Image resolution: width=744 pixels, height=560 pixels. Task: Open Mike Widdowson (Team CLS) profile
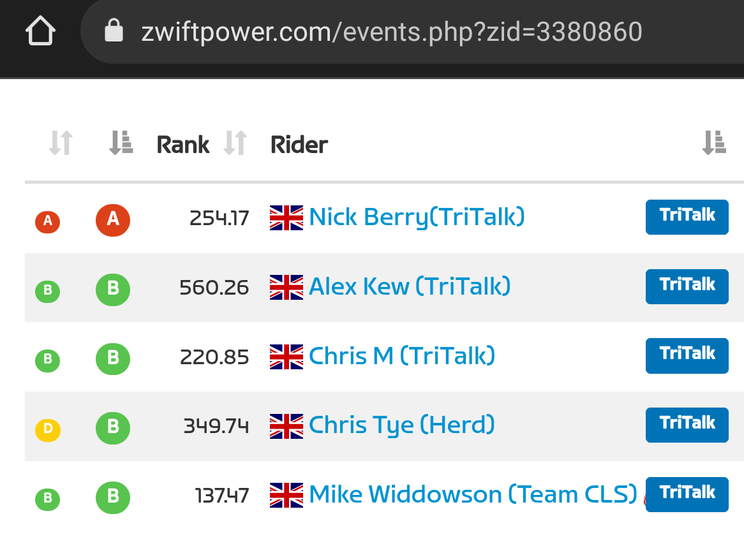[473, 494]
